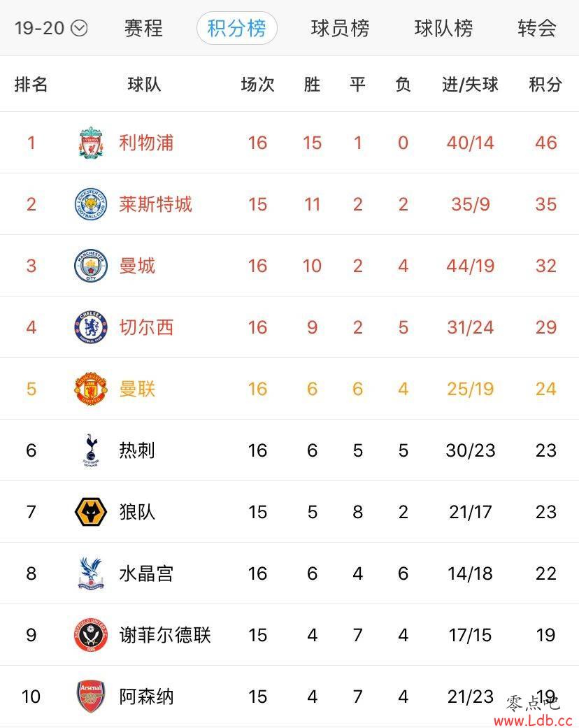Click the Tottenham cockerel crest icon
The height and width of the screenshot is (728, 579).
tap(91, 450)
